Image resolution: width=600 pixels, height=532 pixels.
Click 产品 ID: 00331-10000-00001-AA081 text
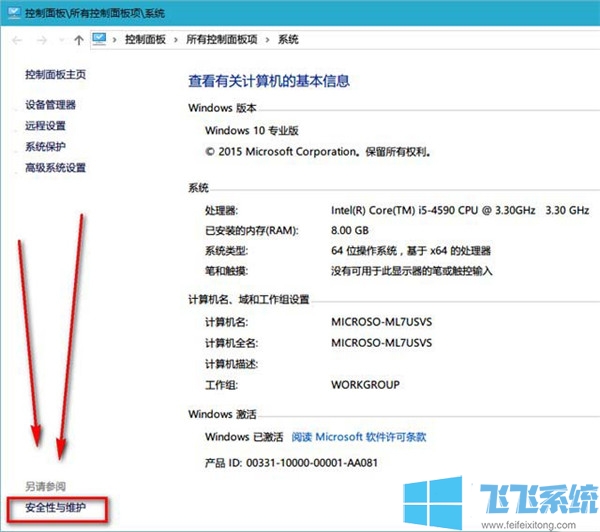[x=291, y=463]
